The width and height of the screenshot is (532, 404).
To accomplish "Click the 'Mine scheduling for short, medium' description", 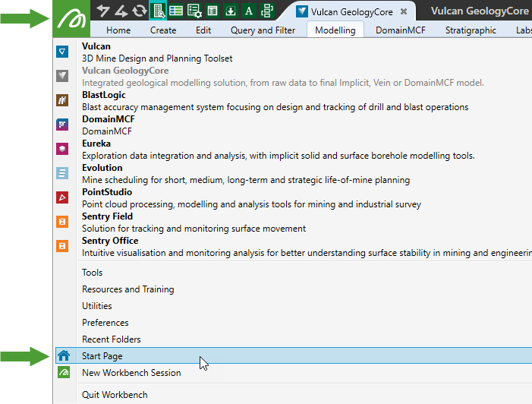I will [246, 180].
